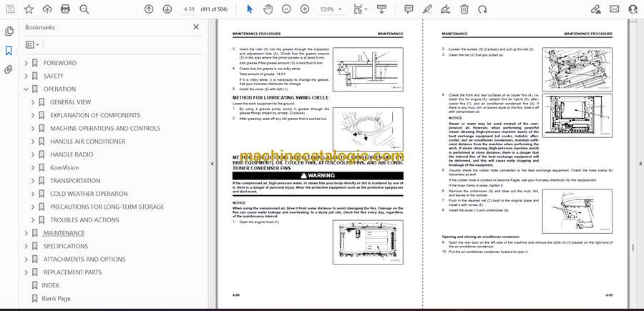
Task: Click the delete trash icon
Action: pos(464,9)
